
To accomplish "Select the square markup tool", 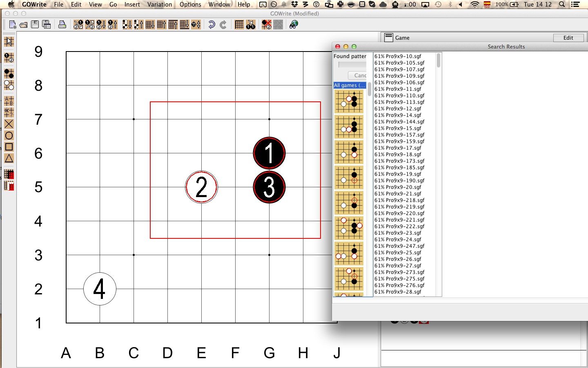I will click(9, 147).
